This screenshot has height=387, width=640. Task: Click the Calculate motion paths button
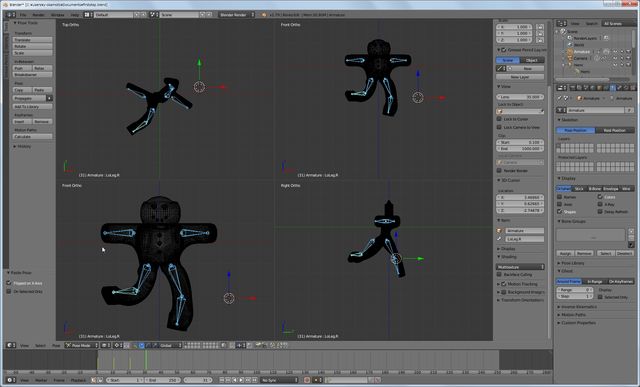32,136
